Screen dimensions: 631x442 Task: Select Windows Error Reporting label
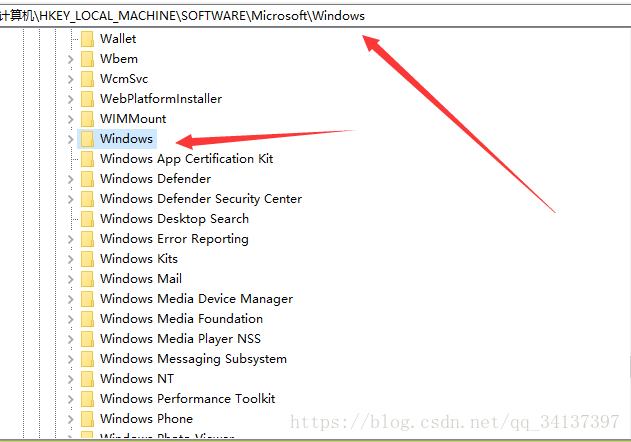(x=174, y=239)
